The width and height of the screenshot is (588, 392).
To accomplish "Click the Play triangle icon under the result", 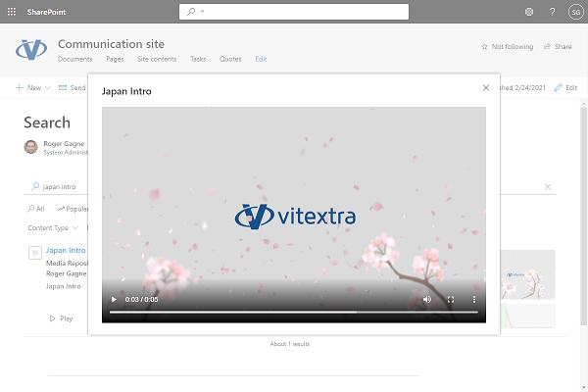I will click(x=52, y=318).
